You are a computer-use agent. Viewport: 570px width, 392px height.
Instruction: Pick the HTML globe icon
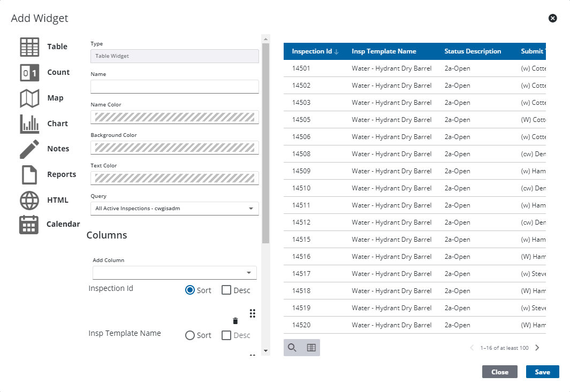[x=29, y=201]
